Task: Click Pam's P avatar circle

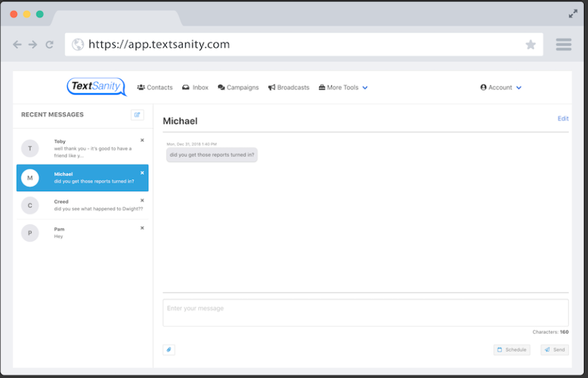Action: tap(30, 233)
